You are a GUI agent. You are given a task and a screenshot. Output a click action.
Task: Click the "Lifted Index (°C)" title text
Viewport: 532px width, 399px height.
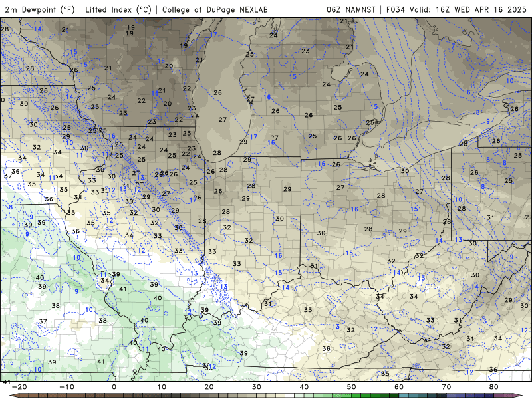click(118, 9)
